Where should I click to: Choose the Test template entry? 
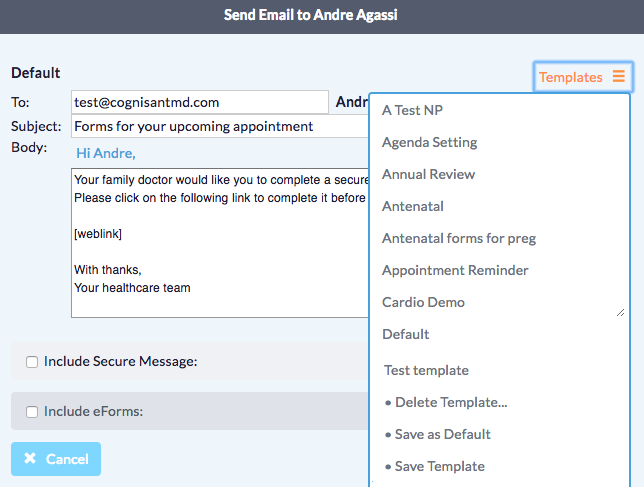[x=426, y=370]
